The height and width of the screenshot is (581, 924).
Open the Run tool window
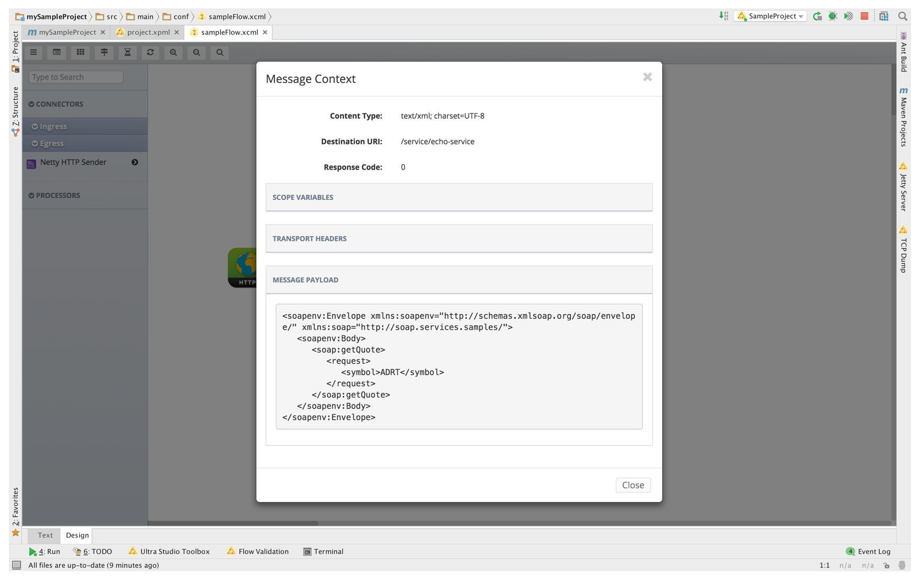45,552
